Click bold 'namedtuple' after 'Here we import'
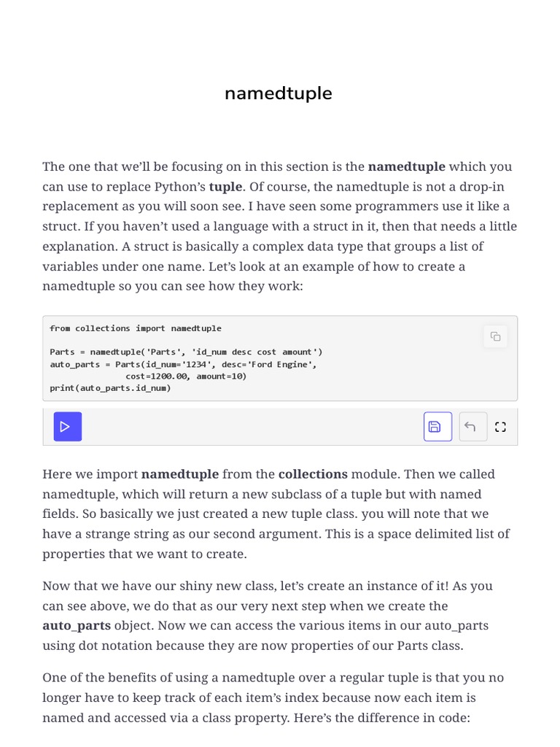Viewport: 560px width, 747px height. tap(180, 474)
